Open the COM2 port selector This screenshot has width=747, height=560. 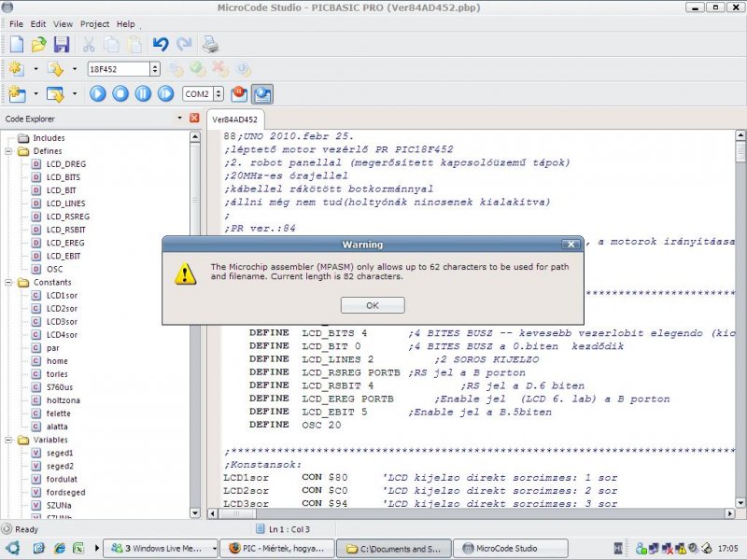click(218, 94)
